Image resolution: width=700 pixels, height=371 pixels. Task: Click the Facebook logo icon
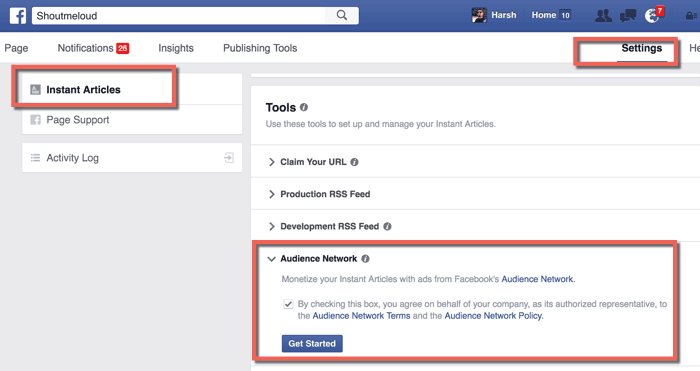point(18,16)
